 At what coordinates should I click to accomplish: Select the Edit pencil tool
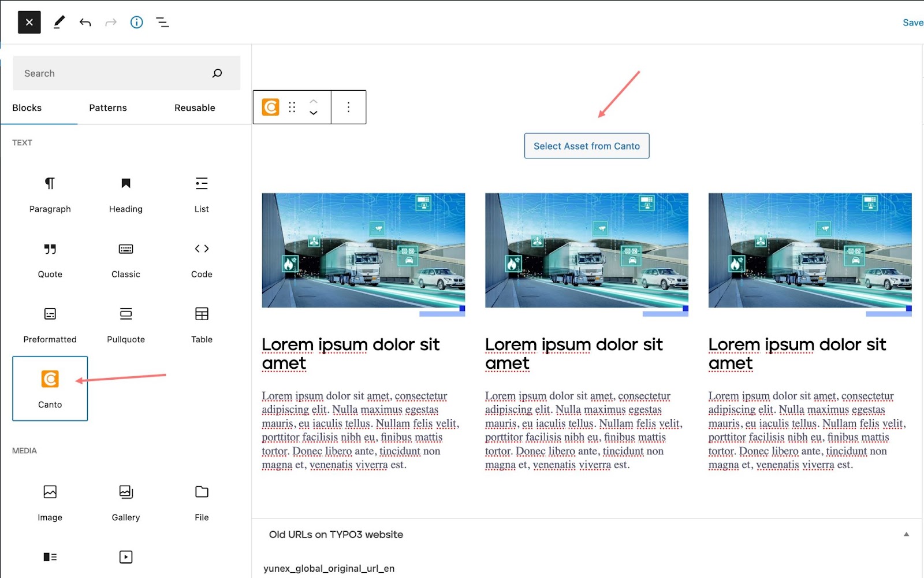click(59, 23)
